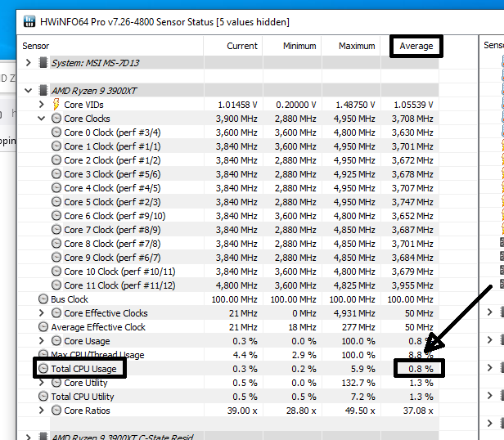Click Core Ratios current value 39.00 x

[x=242, y=411]
